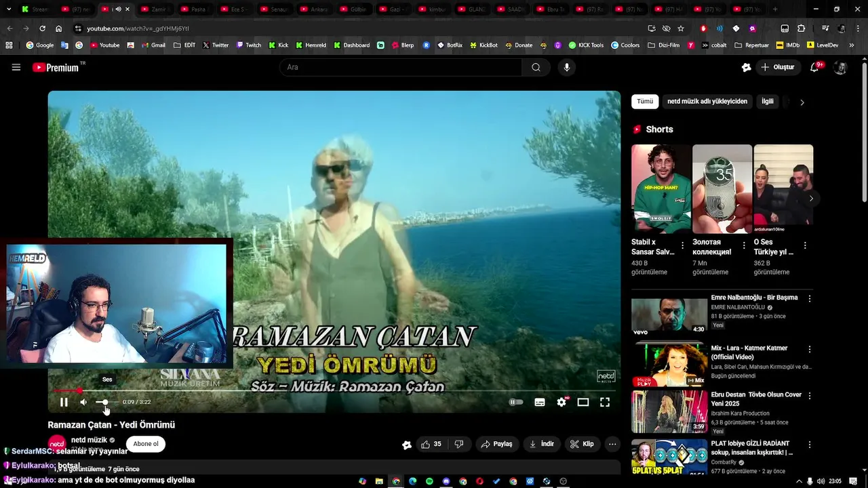Toggle the autoplay switch in player
Viewport: 868px width, 488px height.
(x=516, y=402)
